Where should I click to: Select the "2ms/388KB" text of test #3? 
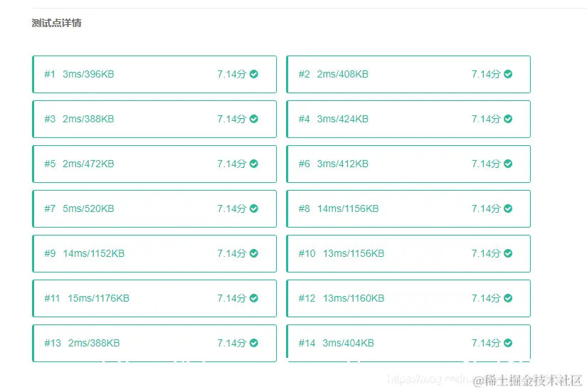[x=88, y=119]
